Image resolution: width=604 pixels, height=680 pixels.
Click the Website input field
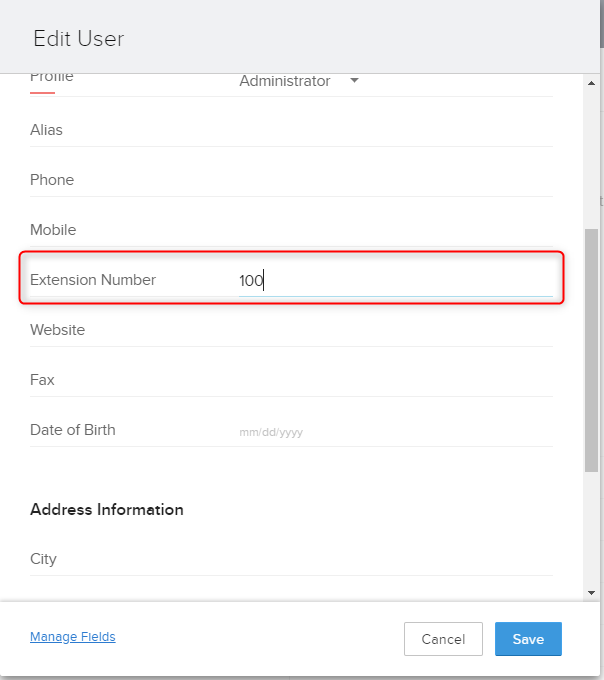click(x=395, y=330)
